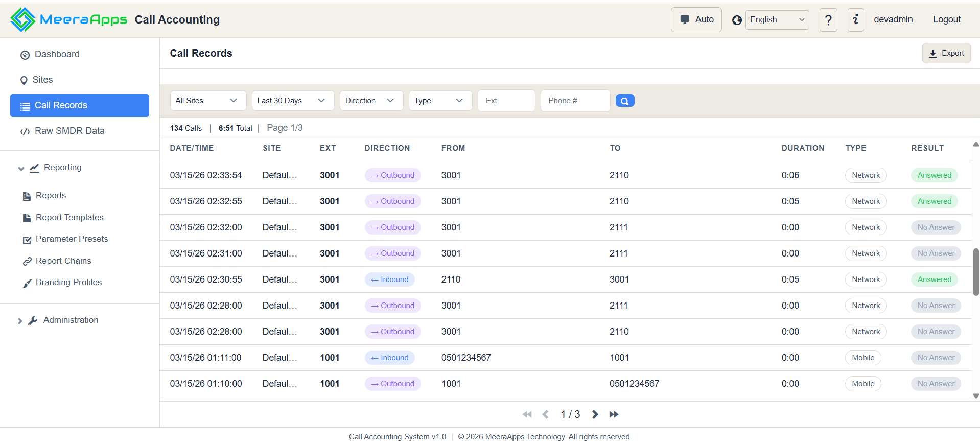
Task: Focus the Ext filter input
Action: point(506,101)
